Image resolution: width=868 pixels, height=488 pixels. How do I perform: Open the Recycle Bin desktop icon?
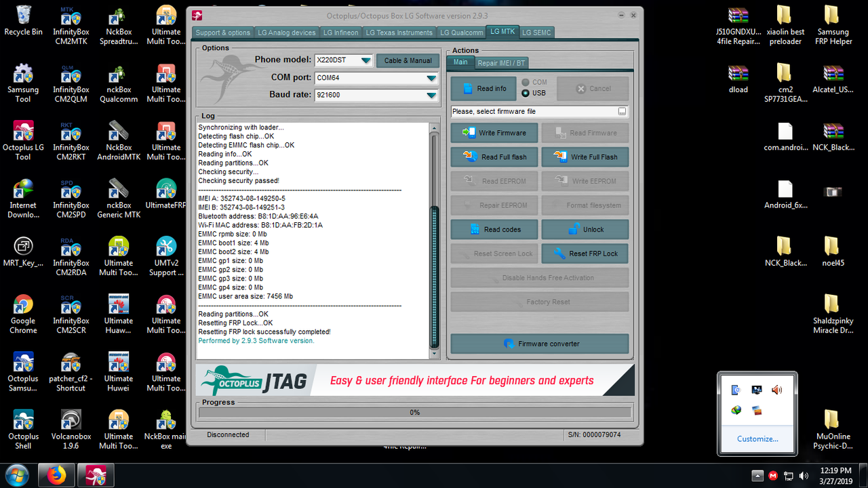[23, 22]
